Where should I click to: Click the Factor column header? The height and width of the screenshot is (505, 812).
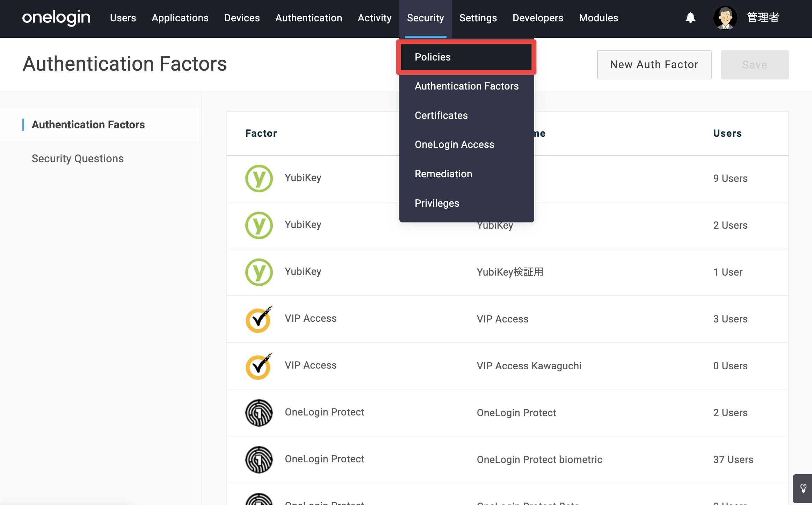point(261,133)
